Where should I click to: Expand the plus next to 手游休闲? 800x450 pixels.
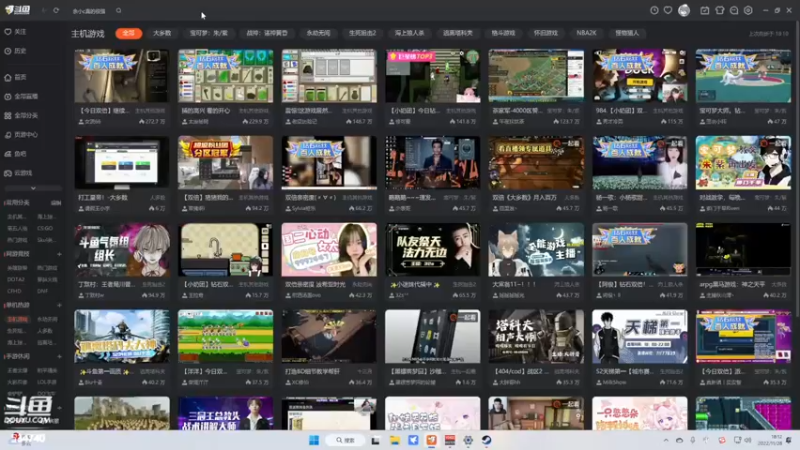pos(59,357)
